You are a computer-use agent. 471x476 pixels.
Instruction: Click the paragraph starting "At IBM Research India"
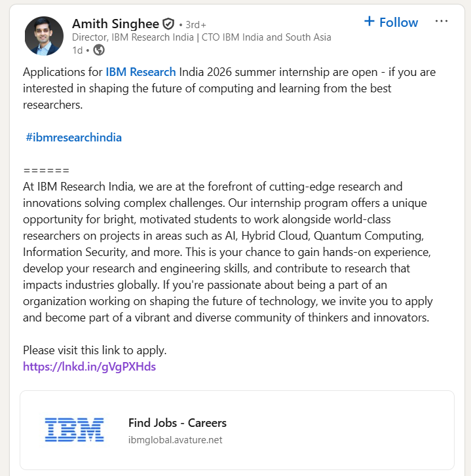tap(227, 252)
